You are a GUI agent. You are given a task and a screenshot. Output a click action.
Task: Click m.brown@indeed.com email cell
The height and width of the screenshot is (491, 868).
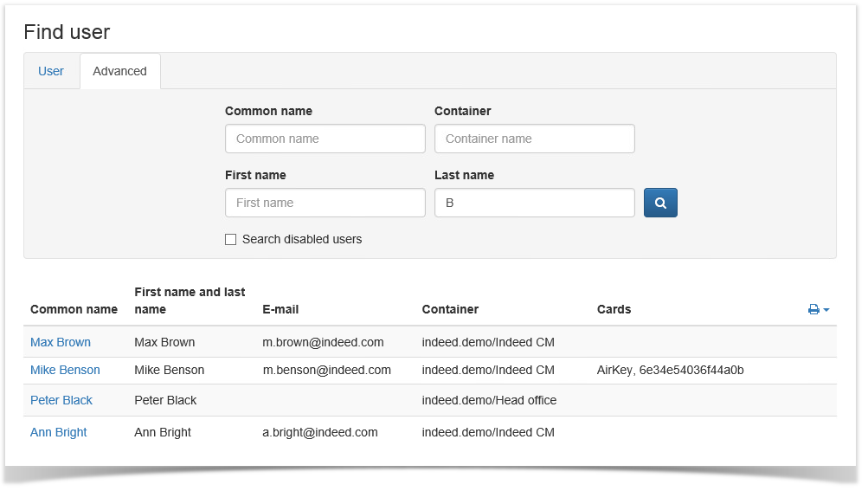(x=323, y=342)
